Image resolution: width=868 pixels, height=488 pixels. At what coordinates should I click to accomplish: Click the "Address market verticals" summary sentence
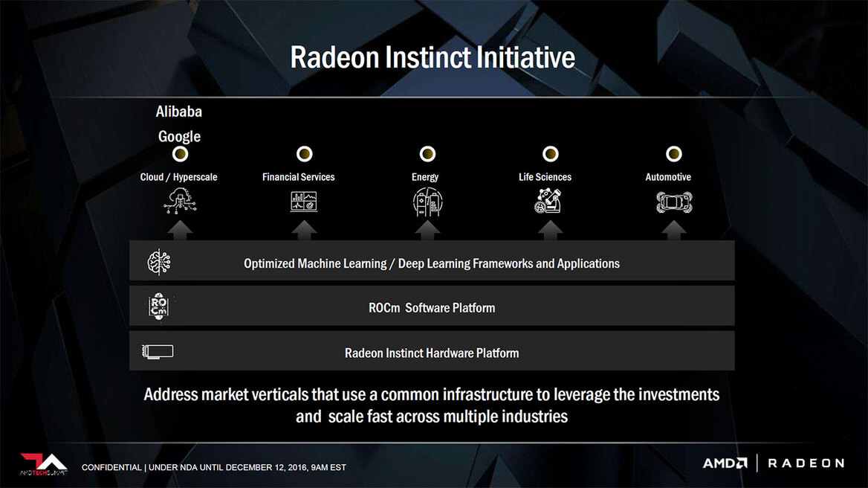coord(432,405)
